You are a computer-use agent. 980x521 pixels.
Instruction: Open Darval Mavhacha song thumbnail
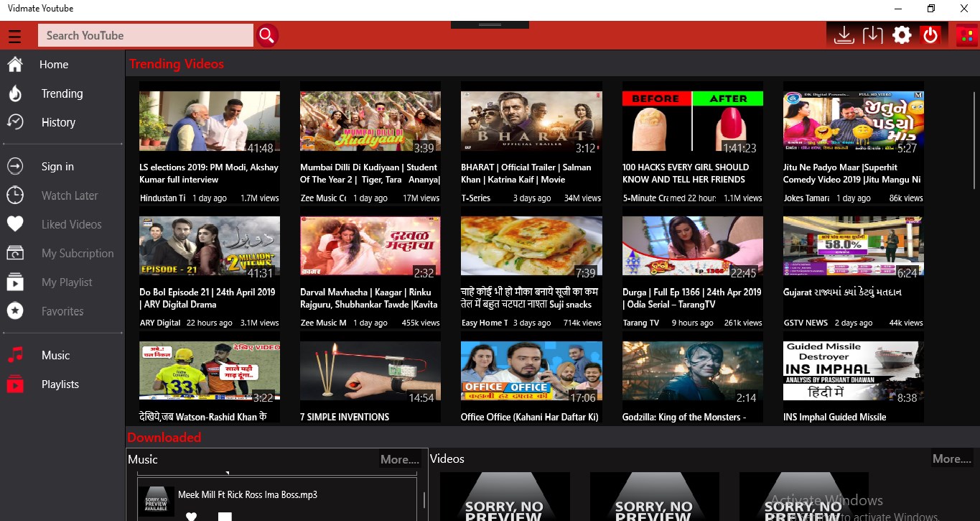[370, 246]
